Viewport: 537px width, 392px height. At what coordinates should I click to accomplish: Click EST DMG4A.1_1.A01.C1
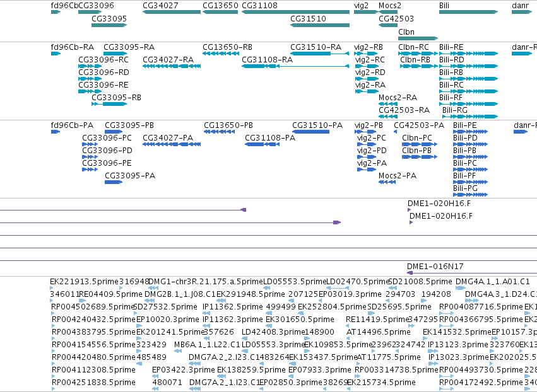492,282
